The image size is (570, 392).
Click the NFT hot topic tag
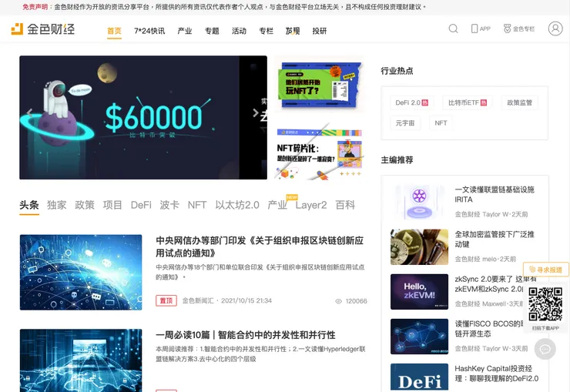pos(441,123)
